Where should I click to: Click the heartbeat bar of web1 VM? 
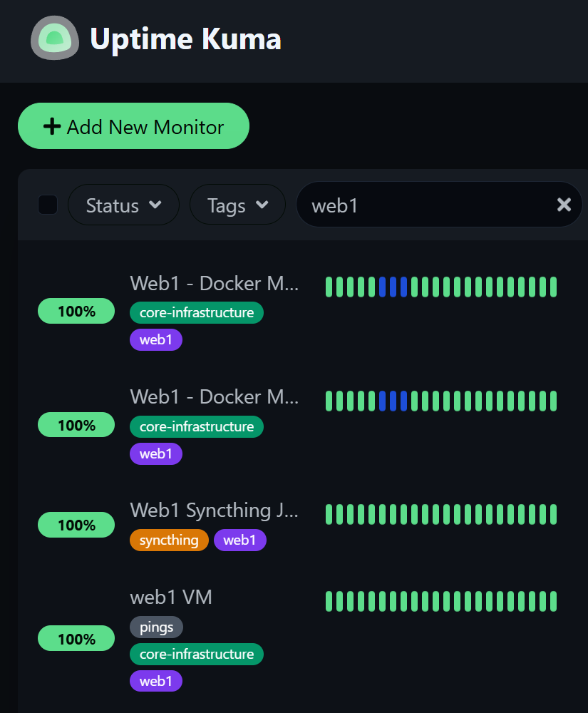coord(441,601)
